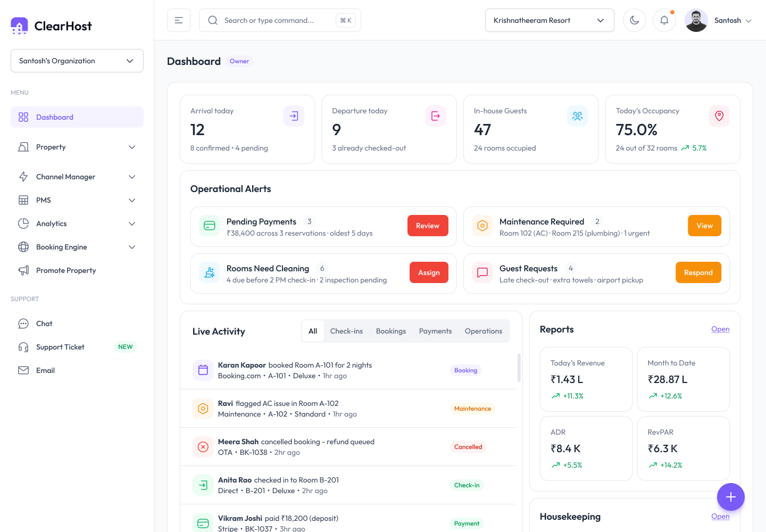Click the Pending Payments card icon
This screenshot has height=532, width=766.
click(210, 226)
